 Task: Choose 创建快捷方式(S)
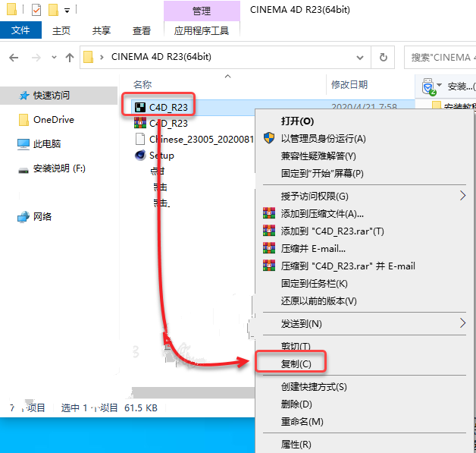(314, 387)
